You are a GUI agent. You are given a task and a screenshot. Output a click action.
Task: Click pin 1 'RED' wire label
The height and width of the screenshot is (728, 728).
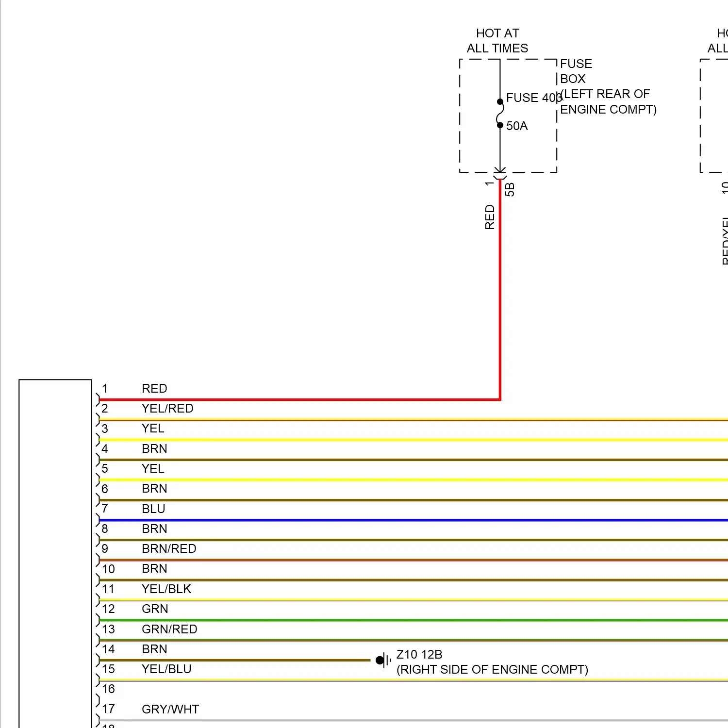click(x=154, y=388)
